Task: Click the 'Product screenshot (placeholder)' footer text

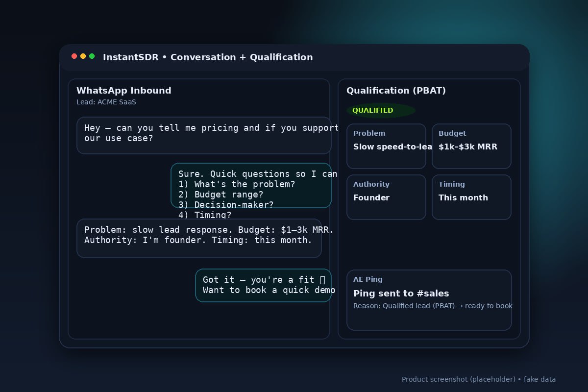Action: click(x=478, y=379)
